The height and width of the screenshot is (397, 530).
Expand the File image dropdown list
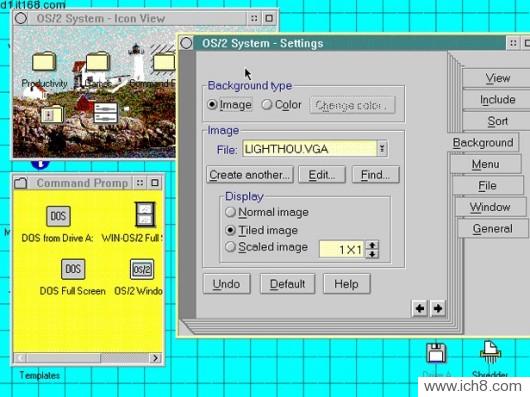(x=382, y=149)
